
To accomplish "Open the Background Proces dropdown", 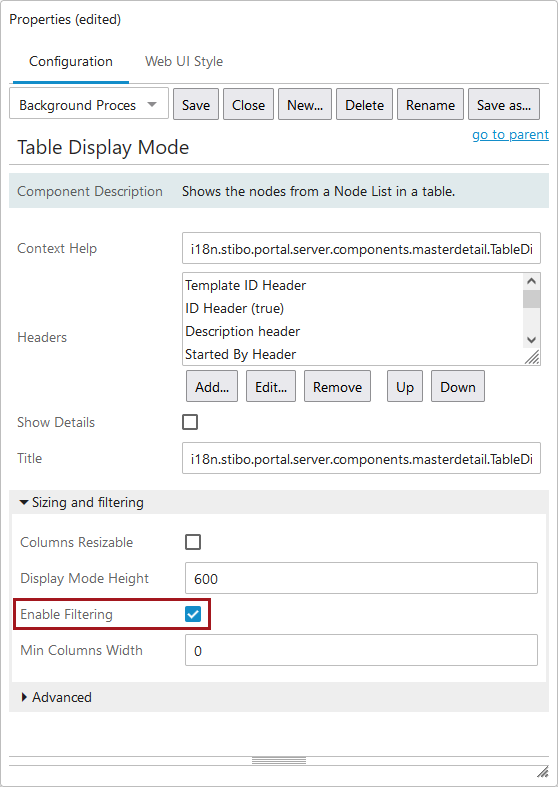I will pos(89,105).
